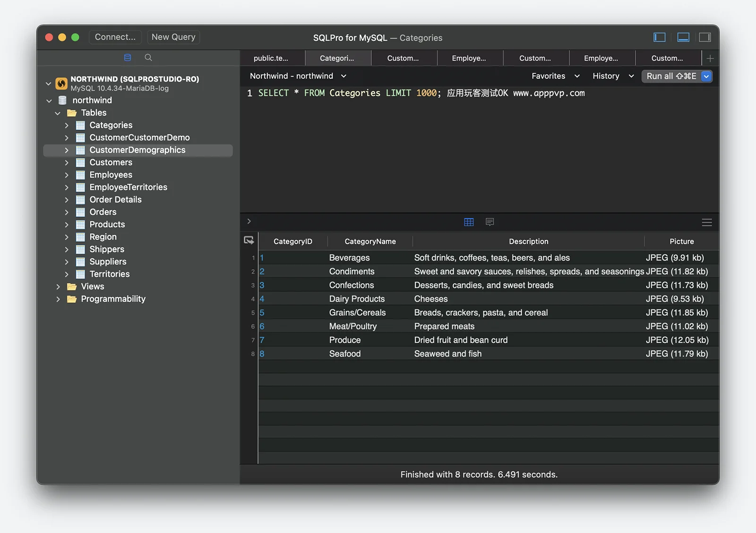
Task: Click the search magnifier icon in the sidebar
Action: [x=148, y=58]
